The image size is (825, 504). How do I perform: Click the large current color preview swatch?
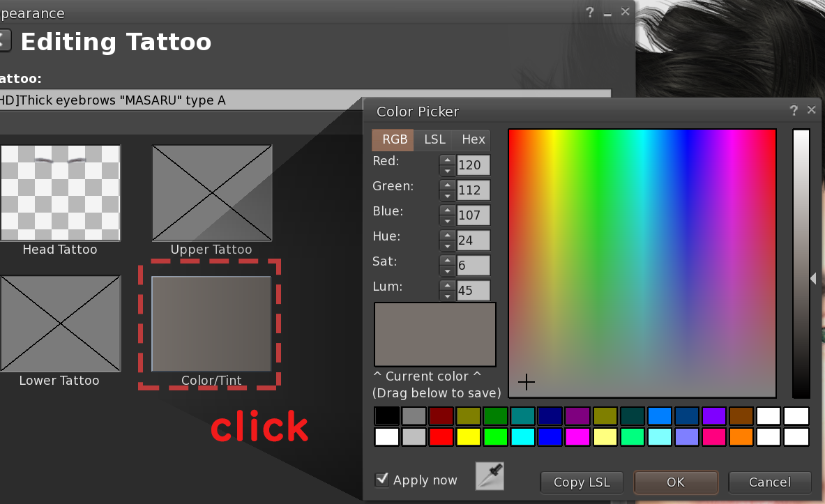(434, 334)
